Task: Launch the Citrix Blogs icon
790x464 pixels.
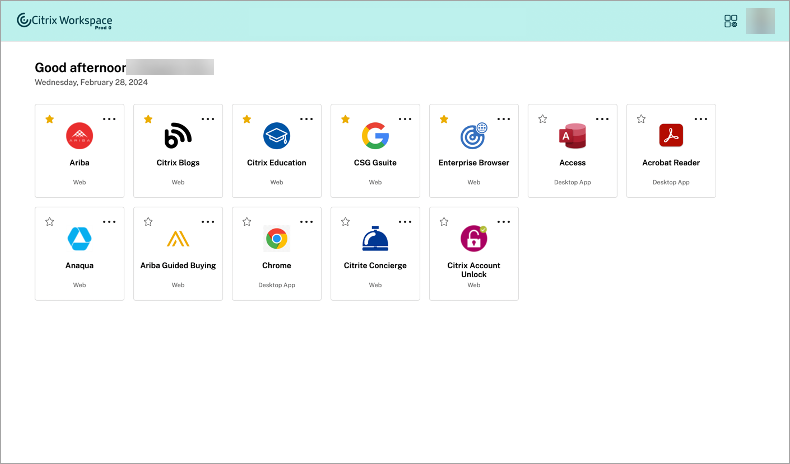Action: pyautogui.click(x=178, y=136)
